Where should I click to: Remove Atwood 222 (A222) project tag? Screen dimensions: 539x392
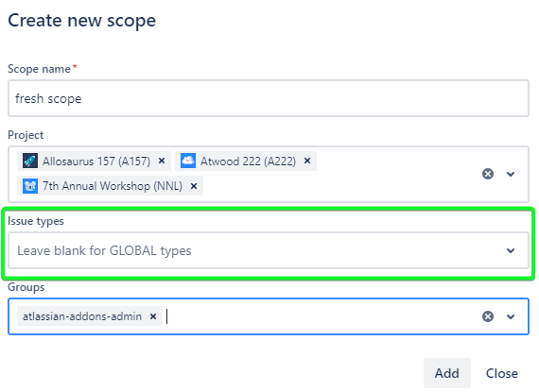307,161
